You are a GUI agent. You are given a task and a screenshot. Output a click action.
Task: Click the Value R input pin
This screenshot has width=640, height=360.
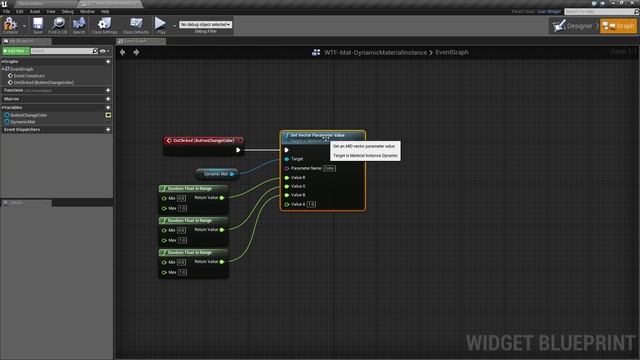[287, 178]
